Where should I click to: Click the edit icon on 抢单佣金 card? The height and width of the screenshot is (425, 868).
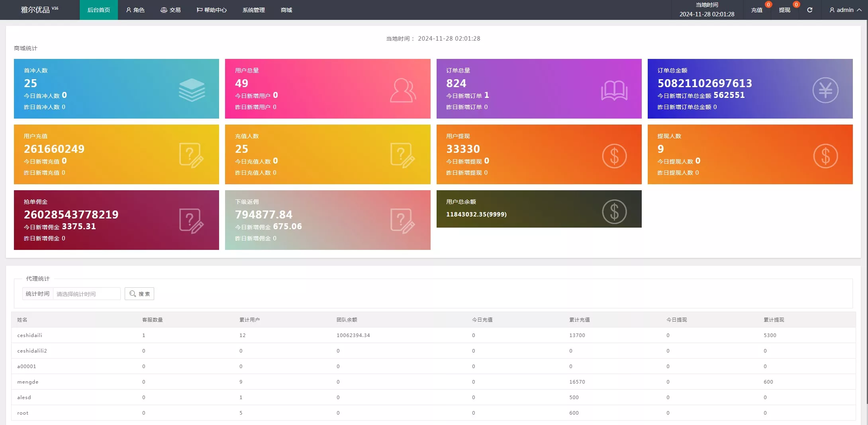(x=191, y=221)
